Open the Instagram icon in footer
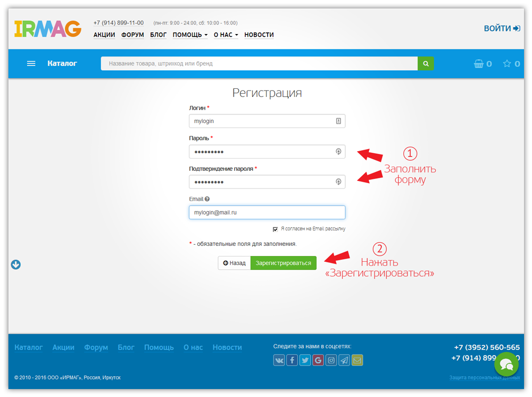532x397 pixels. (x=331, y=360)
